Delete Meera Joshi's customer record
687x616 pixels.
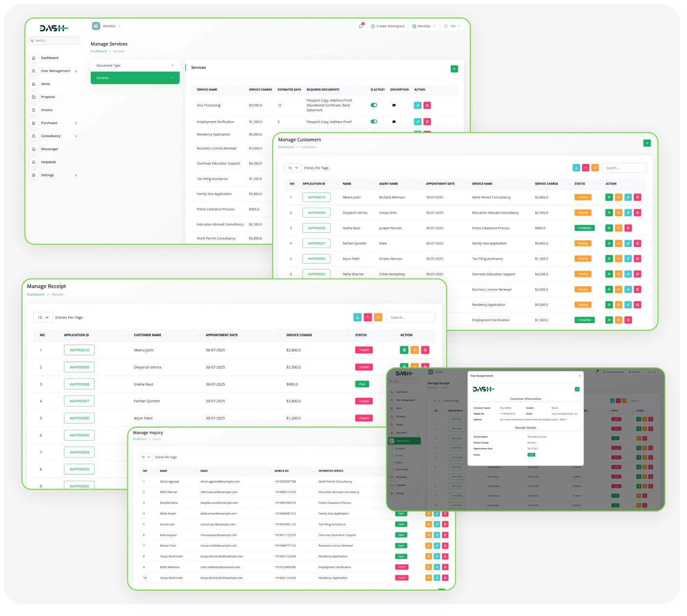(637, 198)
